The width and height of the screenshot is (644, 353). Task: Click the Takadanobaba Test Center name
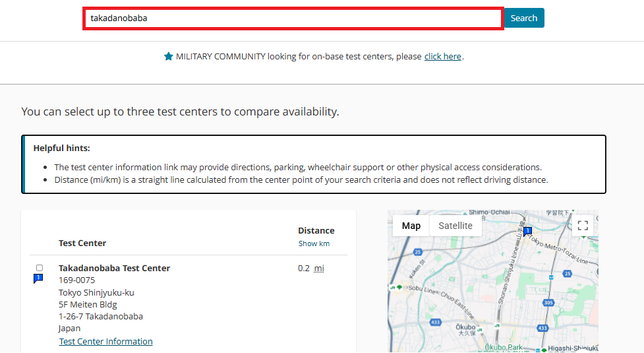(114, 268)
